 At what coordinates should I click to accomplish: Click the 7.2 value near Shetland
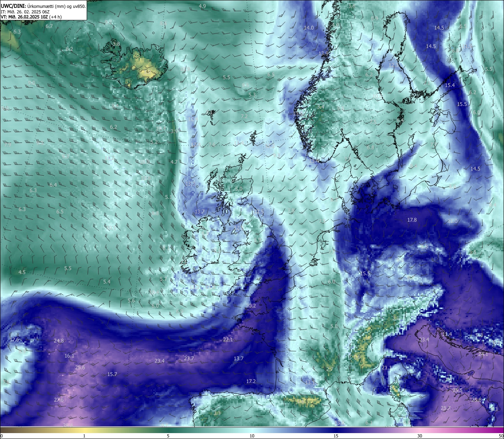244,116
